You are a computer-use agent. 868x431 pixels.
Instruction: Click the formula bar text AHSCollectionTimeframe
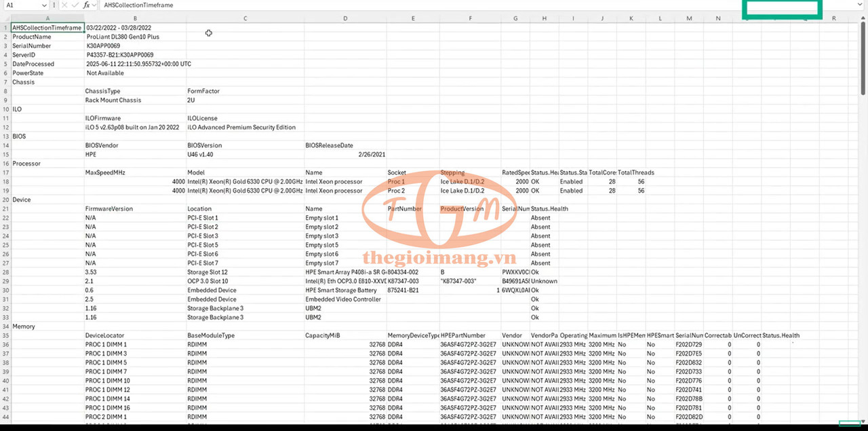point(139,5)
